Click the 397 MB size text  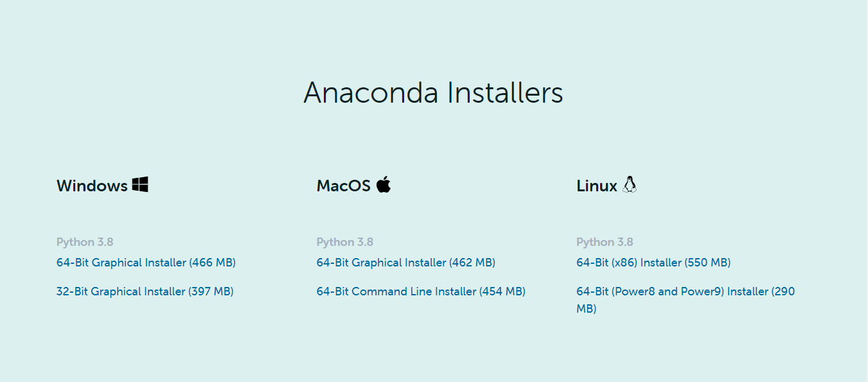(x=211, y=291)
